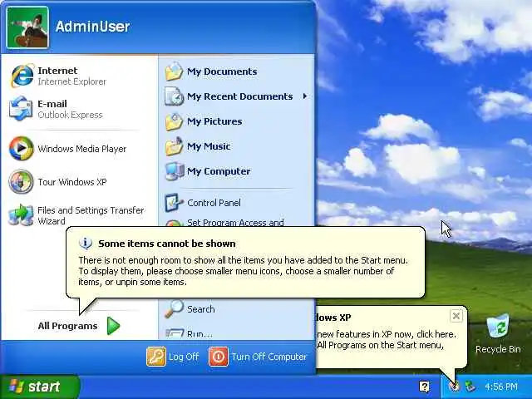Click the AdminUser name text
532x399 pixels.
pyautogui.click(x=92, y=27)
